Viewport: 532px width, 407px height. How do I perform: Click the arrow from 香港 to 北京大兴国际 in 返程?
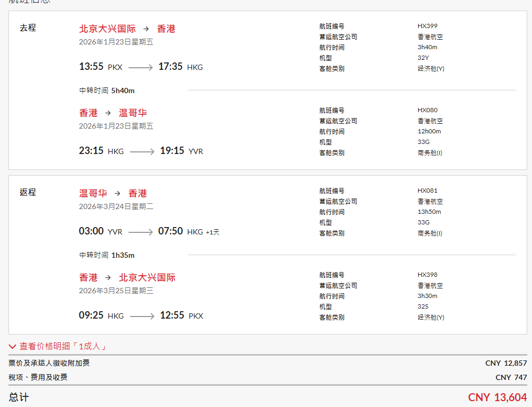(x=108, y=278)
